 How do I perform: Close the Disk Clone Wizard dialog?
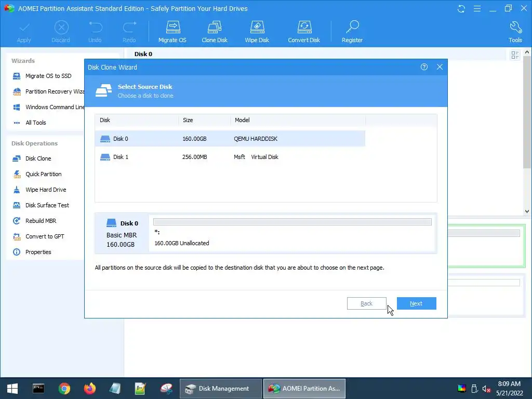pyautogui.click(x=440, y=67)
